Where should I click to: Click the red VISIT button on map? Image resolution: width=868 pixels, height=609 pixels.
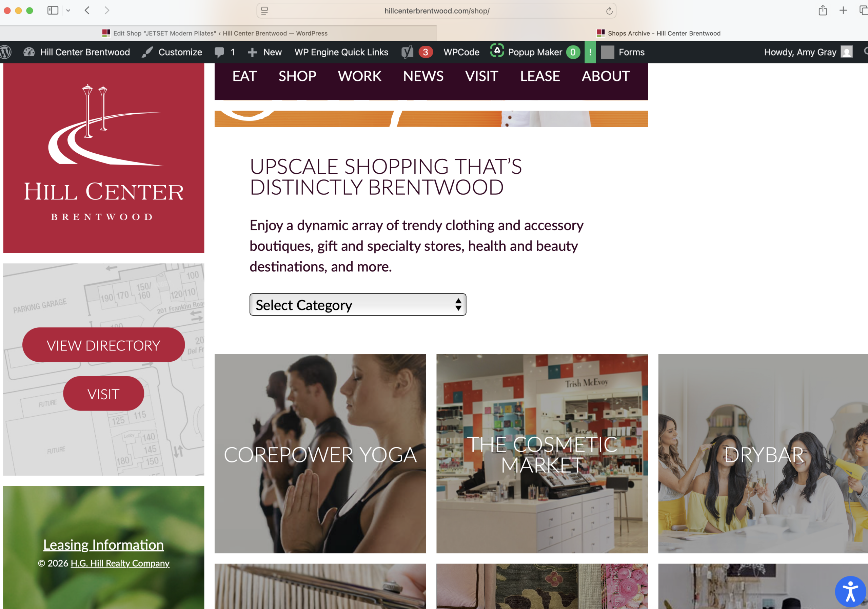point(104,394)
